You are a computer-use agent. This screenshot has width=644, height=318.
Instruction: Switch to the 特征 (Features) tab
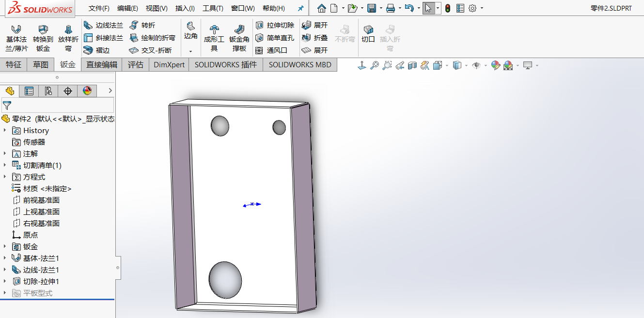(x=14, y=64)
